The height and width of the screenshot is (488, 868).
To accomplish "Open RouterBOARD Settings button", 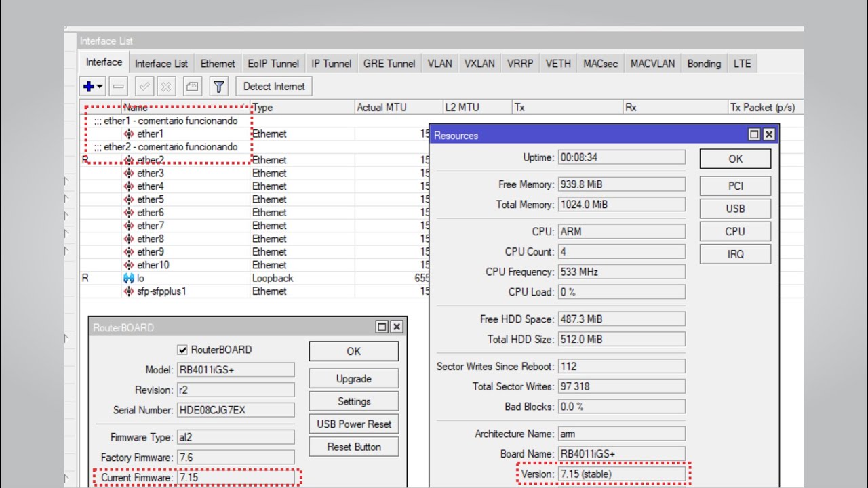I will pos(354,401).
